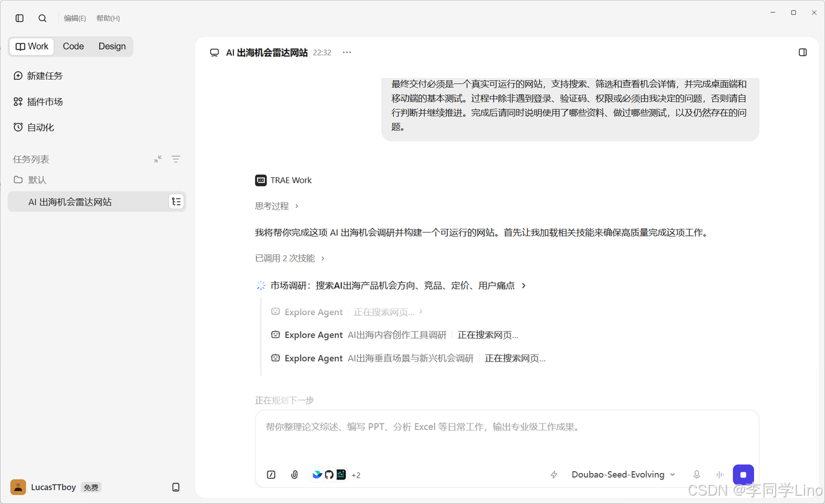825x504 pixels.
Task: Collapse all groups in the task list
Action: click(158, 159)
